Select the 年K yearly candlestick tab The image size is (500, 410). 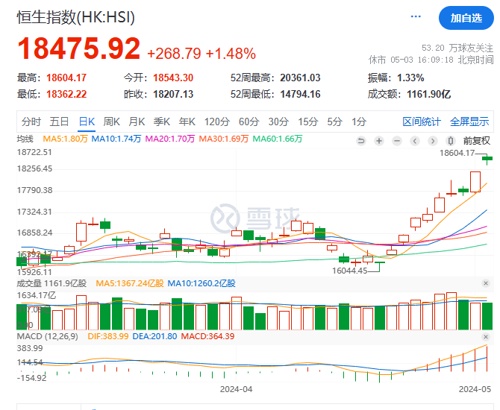pyautogui.click(x=187, y=122)
